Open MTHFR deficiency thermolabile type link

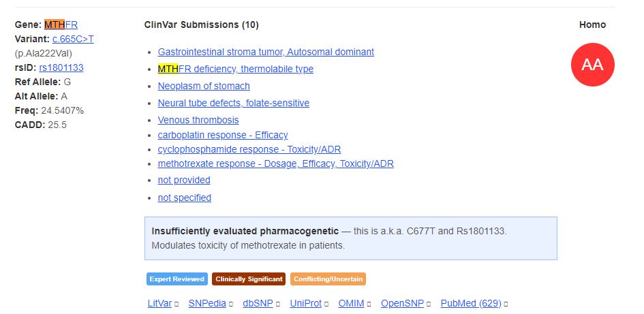235,69
